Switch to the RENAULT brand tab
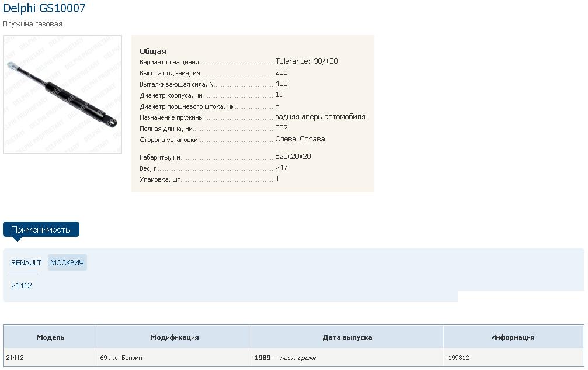 click(26, 262)
